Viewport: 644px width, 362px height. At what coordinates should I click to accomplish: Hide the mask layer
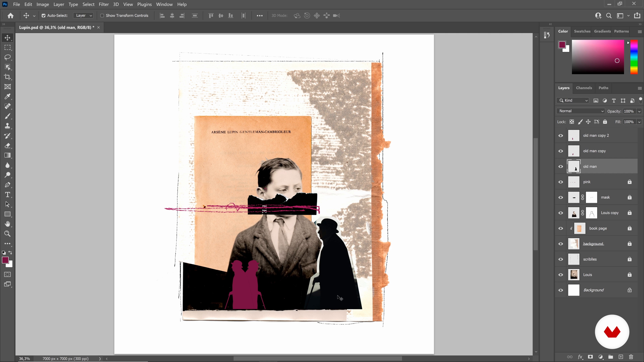coord(561,197)
